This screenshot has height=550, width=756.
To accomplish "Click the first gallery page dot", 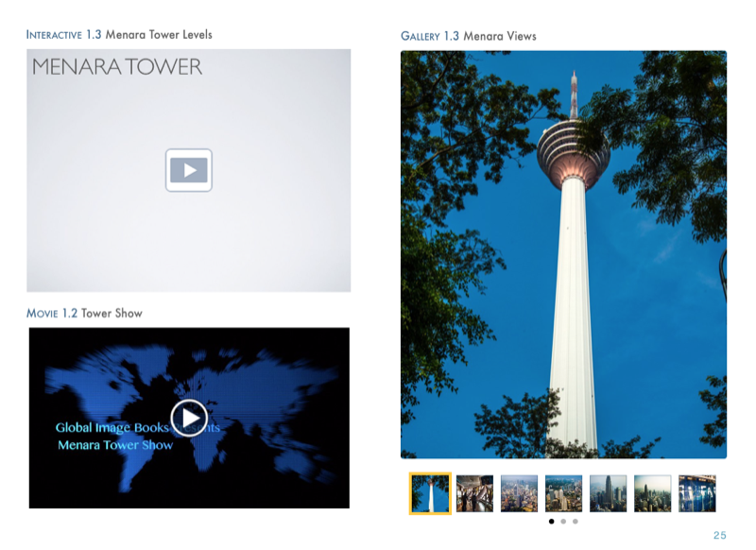I will point(552,521).
